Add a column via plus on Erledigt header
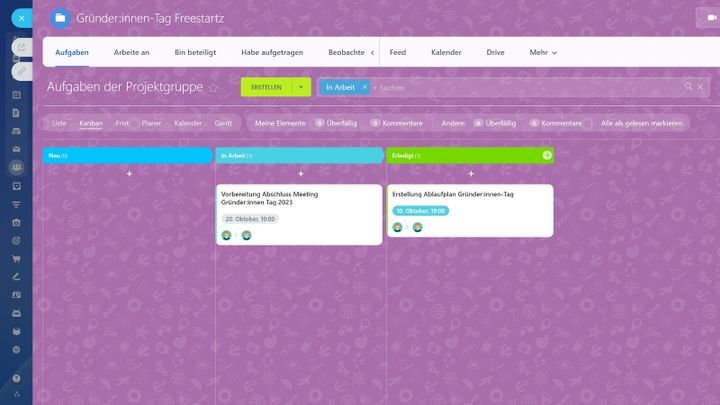Viewport: 720px width, 405px height. coord(547,155)
